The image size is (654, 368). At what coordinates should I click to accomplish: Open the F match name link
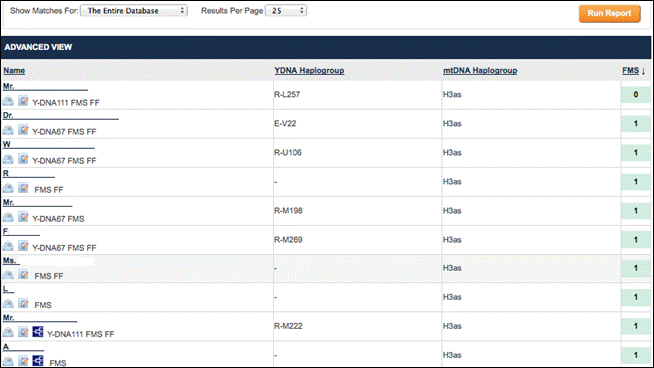21,232
